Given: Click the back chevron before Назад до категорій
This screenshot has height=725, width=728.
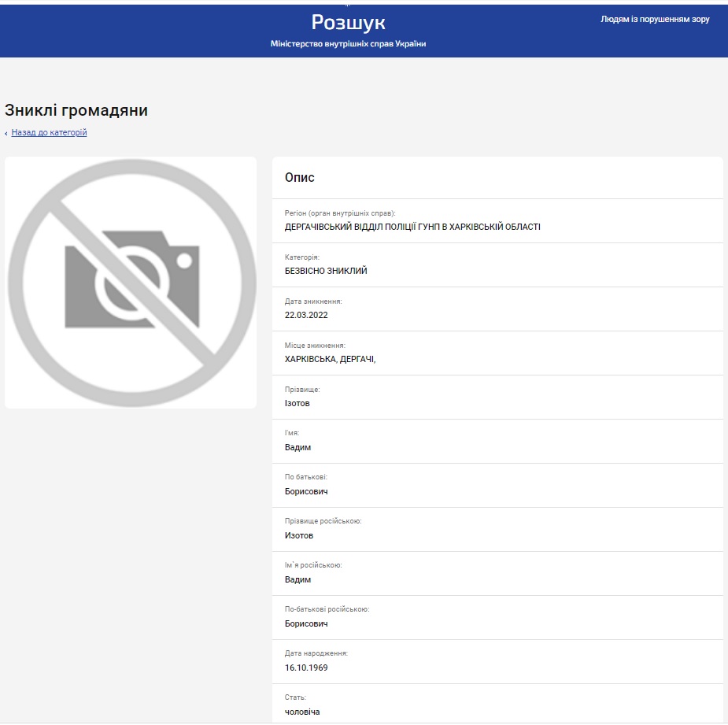Looking at the screenshot, I should (6, 133).
